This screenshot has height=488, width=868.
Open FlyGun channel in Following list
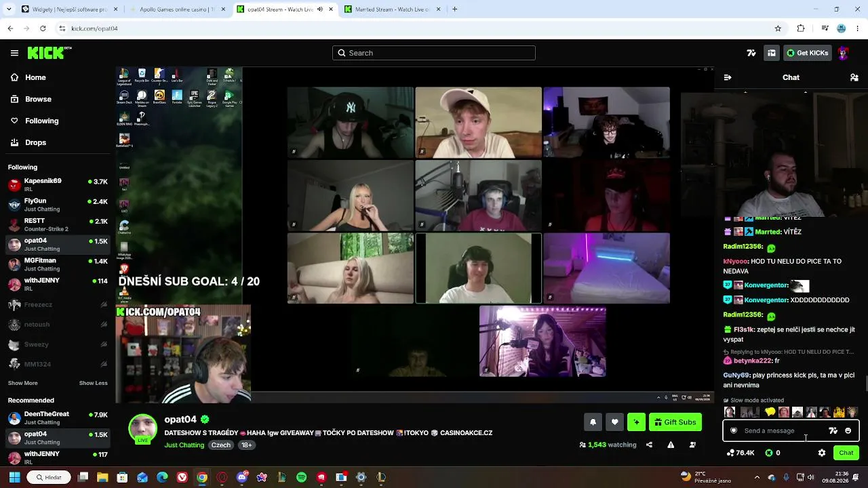tap(58, 205)
